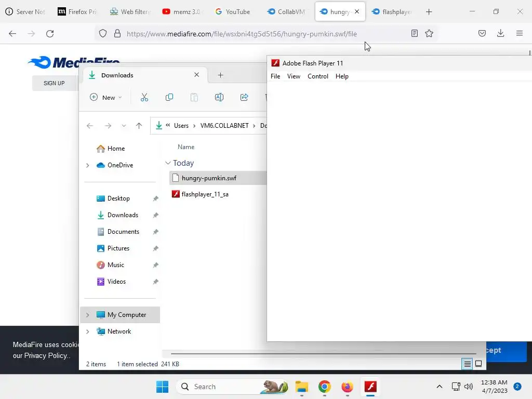
Task: Open Music in Explorer sidebar
Action: coord(115,265)
